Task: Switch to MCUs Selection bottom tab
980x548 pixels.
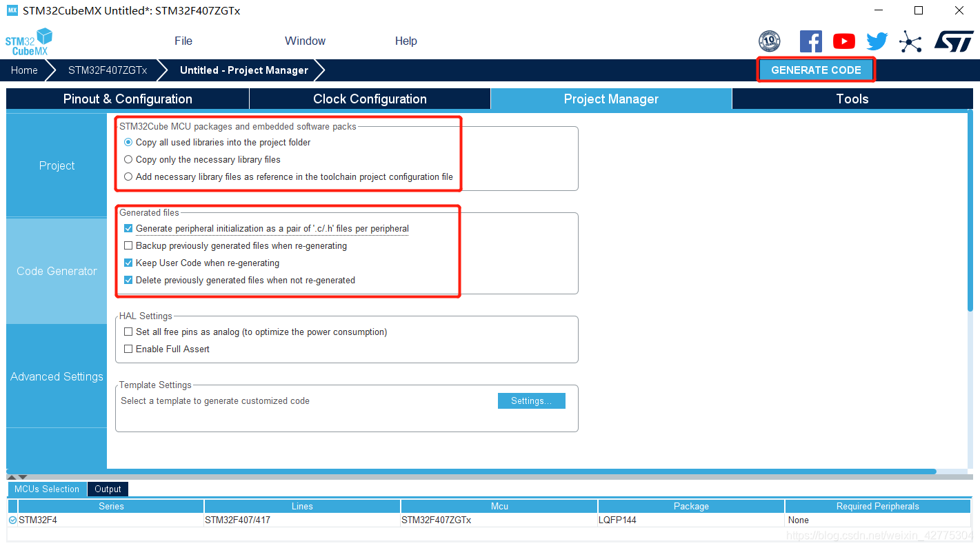Action: click(47, 489)
